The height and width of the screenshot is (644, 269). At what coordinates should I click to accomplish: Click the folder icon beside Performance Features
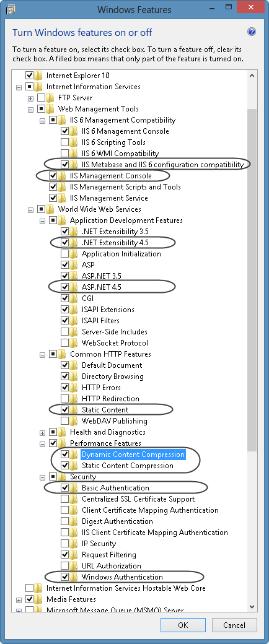(x=62, y=443)
